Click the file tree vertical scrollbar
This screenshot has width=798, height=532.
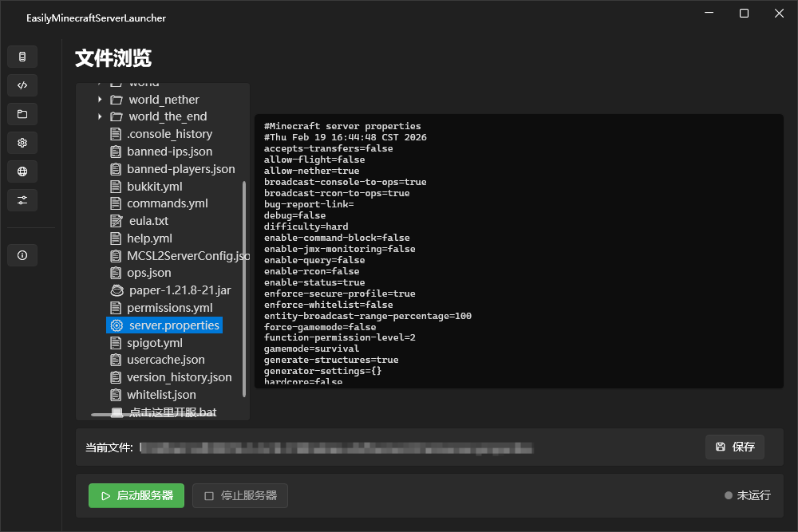tap(245, 287)
